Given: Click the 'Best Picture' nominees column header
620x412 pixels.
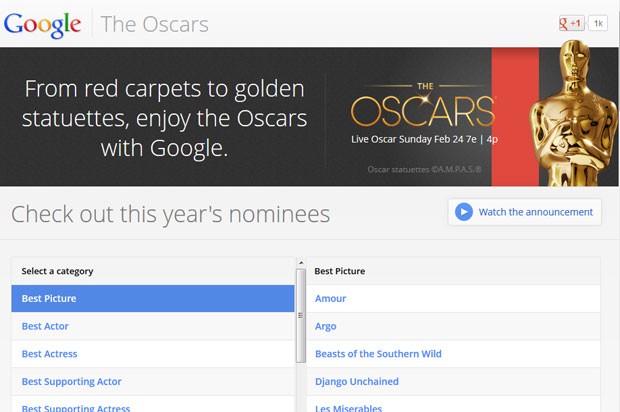Looking at the screenshot, I should tap(340, 271).
